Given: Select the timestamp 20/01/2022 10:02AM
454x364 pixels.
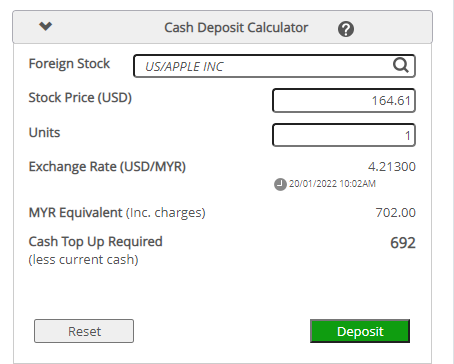Looking at the screenshot, I should [x=332, y=184].
